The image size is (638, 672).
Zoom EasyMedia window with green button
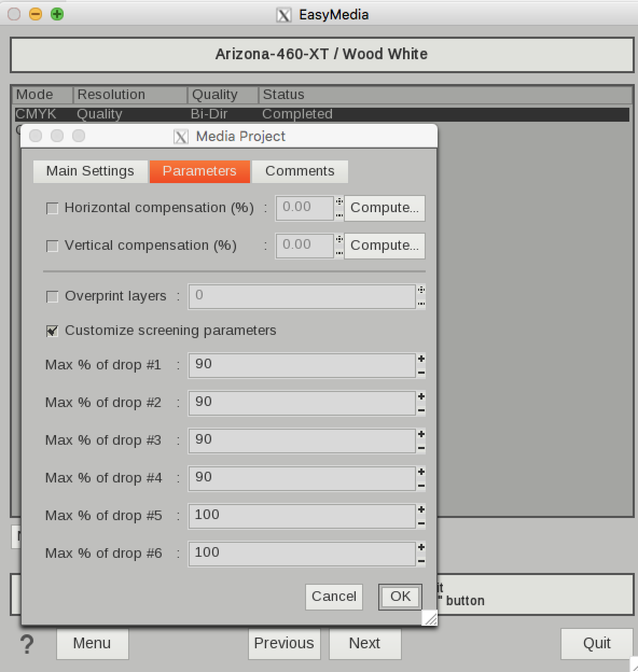pyautogui.click(x=57, y=14)
